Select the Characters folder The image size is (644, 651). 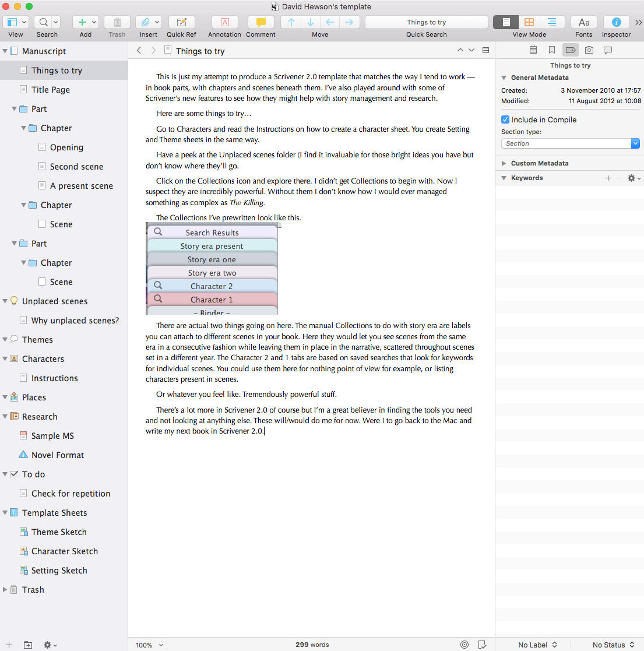(x=43, y=358)
